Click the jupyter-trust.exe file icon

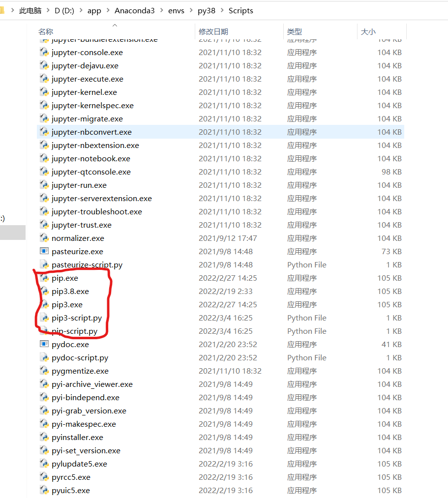tap(44, 225)
